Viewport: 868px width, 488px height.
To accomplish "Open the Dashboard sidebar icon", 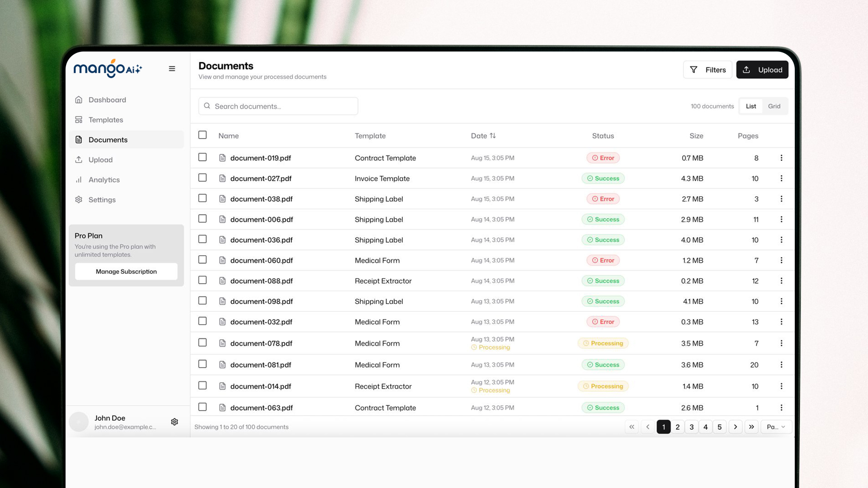I will click(79, 99).
